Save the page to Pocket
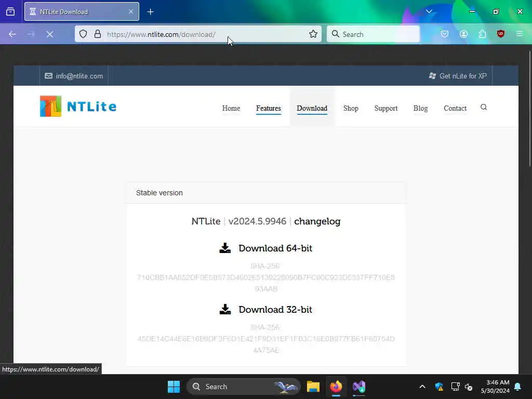 (445, 34)
